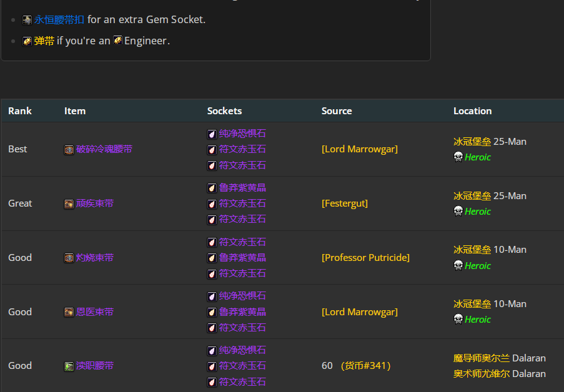Follow the 魔导师奥尔兰 vendor link
The height and width of the screenshot is (392, 564).
(481, 358)
